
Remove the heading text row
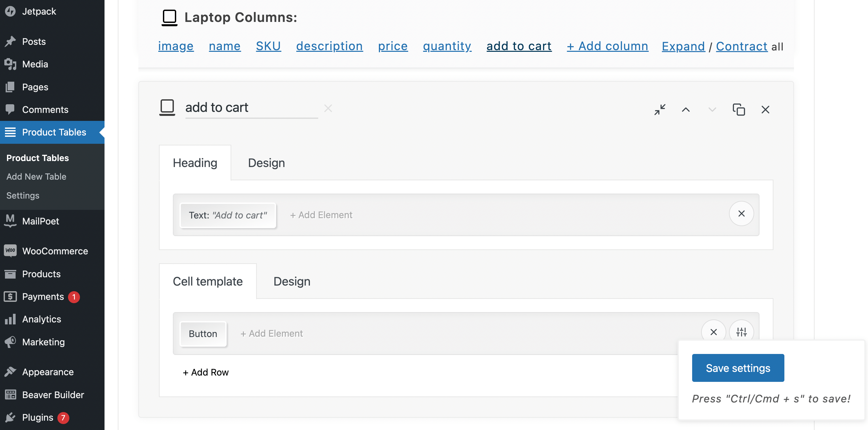click(741, 214)
